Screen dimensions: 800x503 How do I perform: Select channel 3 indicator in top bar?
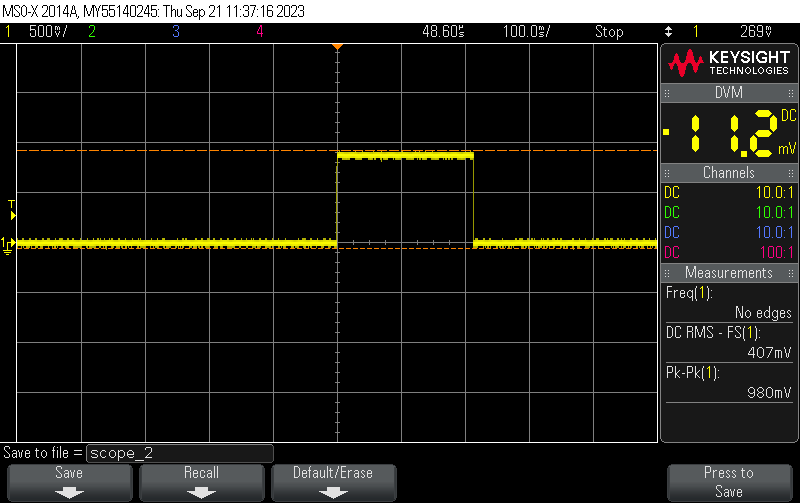[x=176, y=32]
